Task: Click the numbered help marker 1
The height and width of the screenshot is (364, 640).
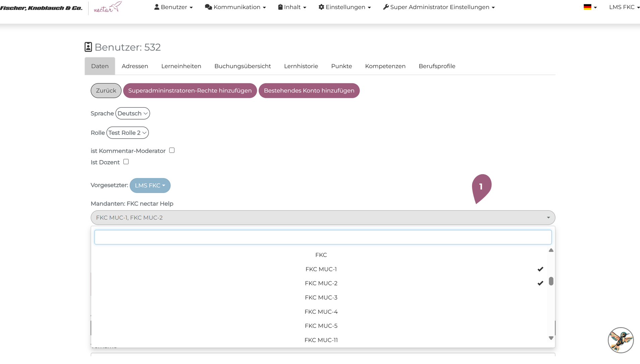Action: 481,187
